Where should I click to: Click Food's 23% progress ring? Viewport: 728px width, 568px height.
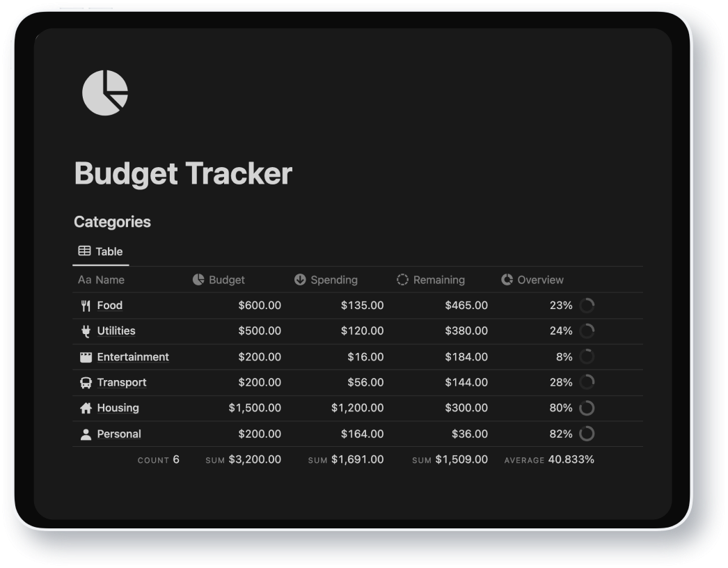click(587, 306)
